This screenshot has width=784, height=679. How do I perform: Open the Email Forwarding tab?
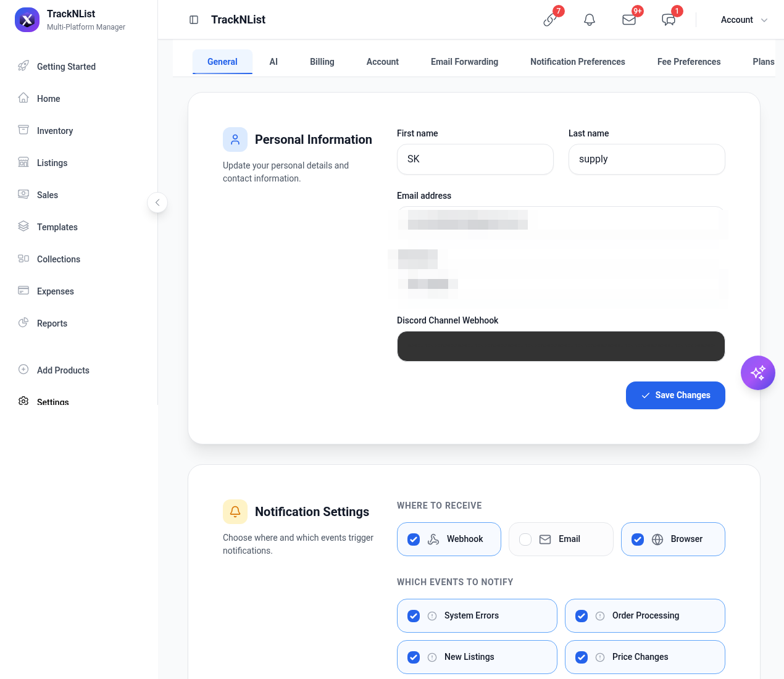click(x=464, y=62)
